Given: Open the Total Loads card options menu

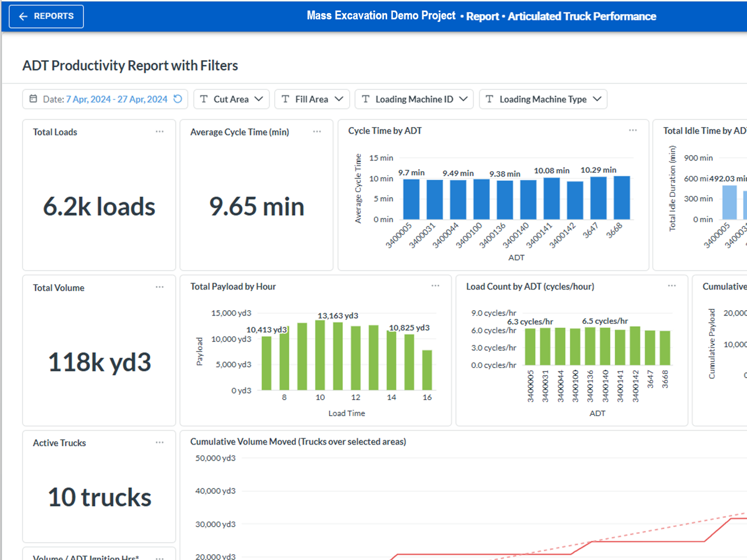Looking at the screenshot, I should 160,131.
